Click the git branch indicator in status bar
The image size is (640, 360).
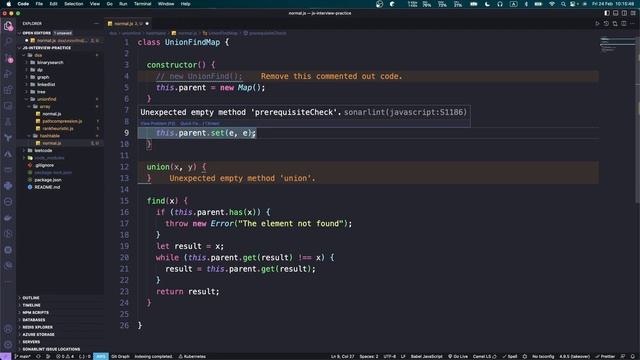point(22,356)
